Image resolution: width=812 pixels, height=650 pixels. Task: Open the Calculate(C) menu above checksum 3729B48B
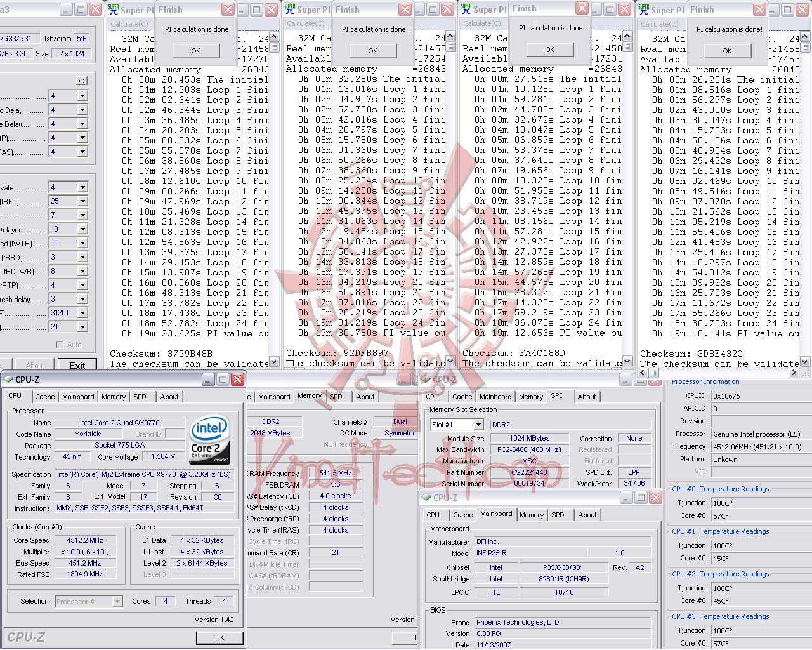pos(129,24)
